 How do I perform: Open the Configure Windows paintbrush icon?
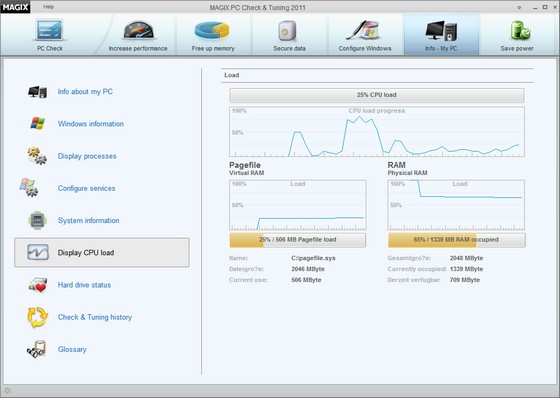(362, 30)
